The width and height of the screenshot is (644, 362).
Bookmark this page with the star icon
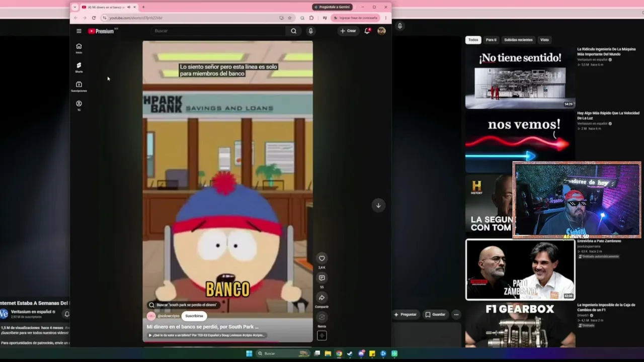point(290,18)
